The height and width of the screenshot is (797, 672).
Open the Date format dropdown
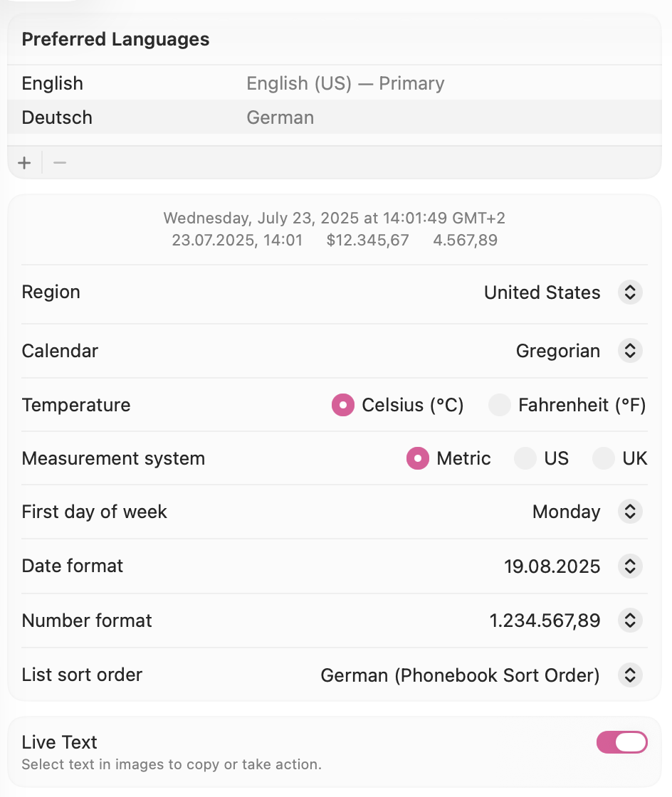click(x=630, y=566)
